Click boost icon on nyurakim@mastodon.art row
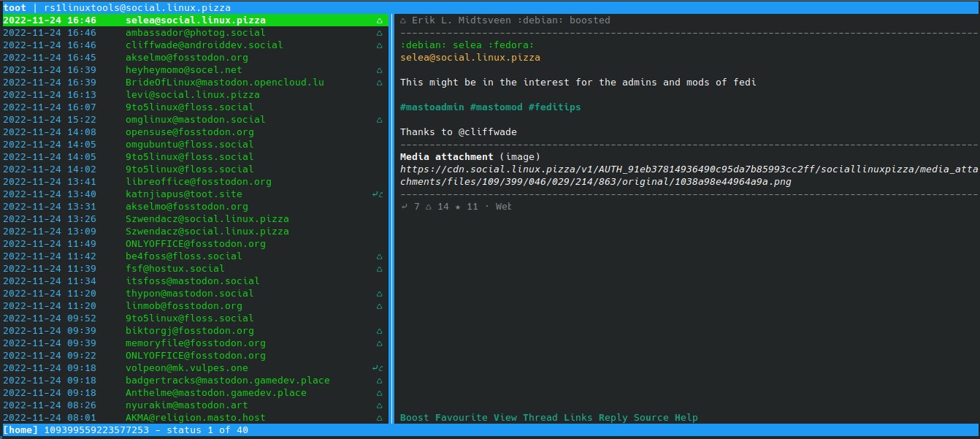The width and height of the screenshot is (980, 439). click(x=379, y=405)
